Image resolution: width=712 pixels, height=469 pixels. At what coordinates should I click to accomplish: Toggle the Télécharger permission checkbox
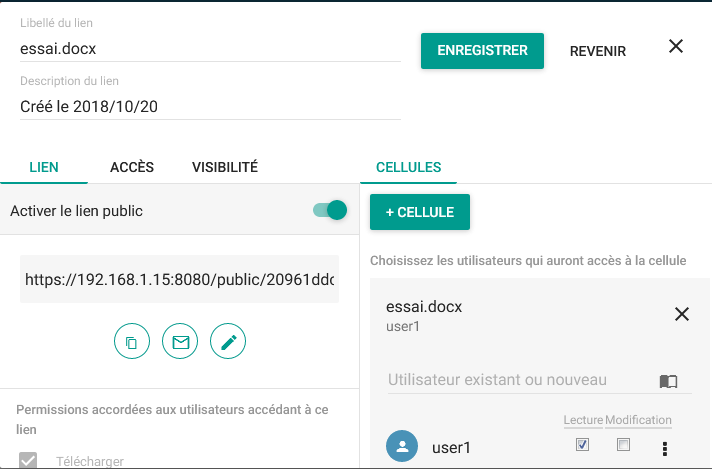pyautogui.click(x=29, y=461)
